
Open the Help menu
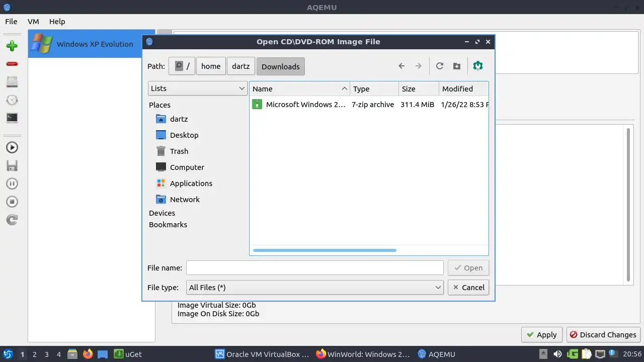(x=57, y=22)
